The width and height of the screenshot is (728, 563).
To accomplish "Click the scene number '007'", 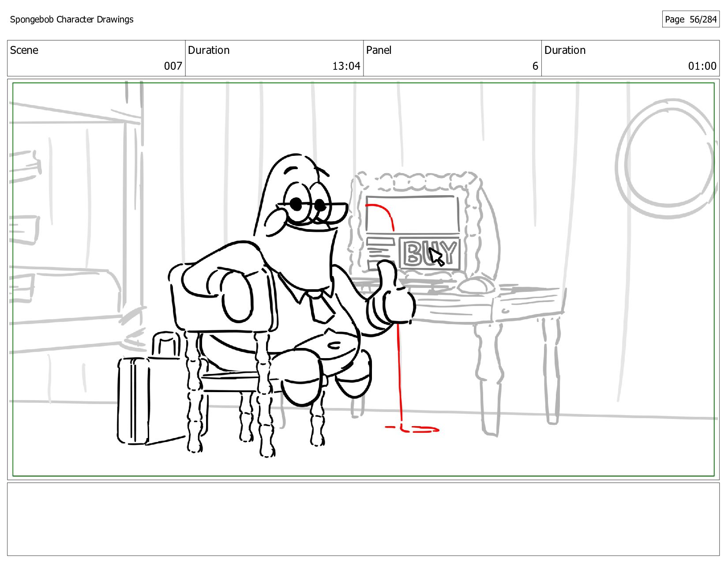I will tap(173, 66).
